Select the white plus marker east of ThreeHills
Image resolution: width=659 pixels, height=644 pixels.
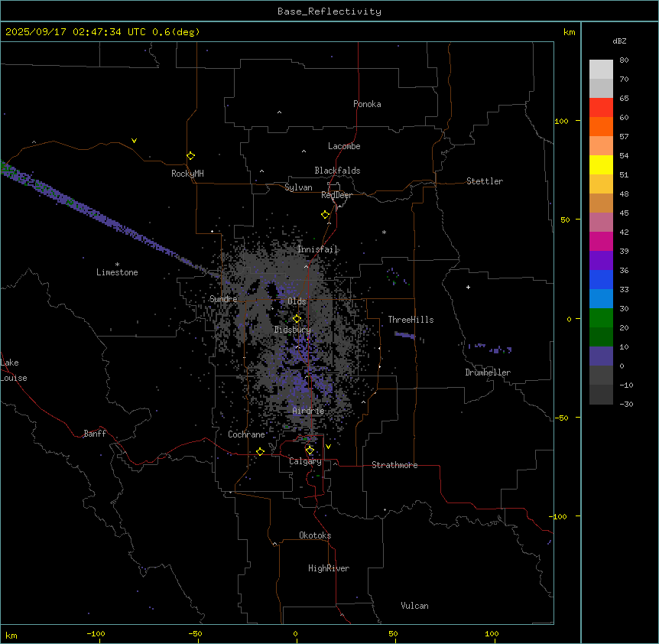(469, 287)
